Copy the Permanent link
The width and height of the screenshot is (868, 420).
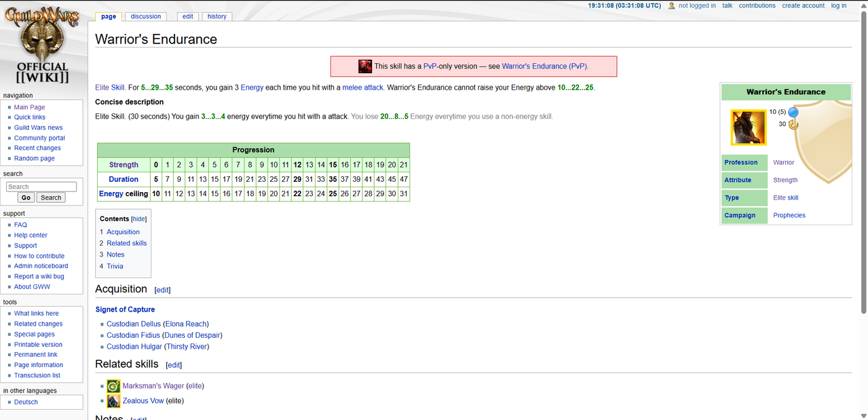36,354
